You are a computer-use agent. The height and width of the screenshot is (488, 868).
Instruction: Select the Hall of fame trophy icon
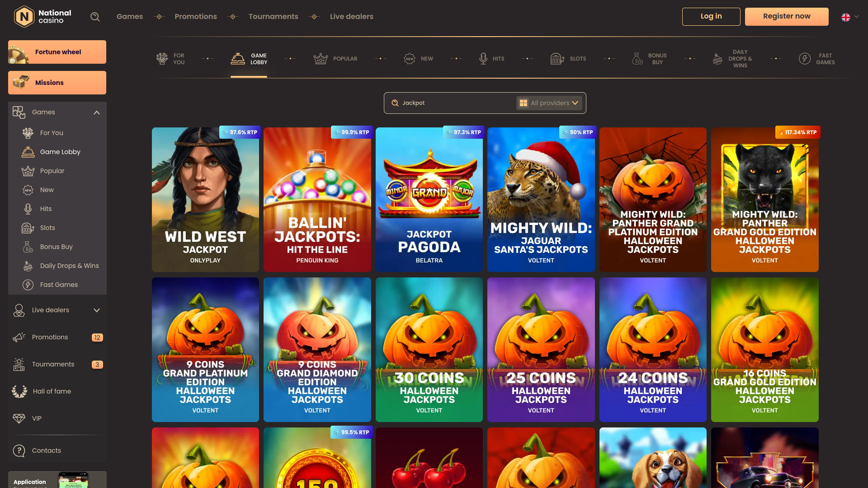(x=19, y=391)
